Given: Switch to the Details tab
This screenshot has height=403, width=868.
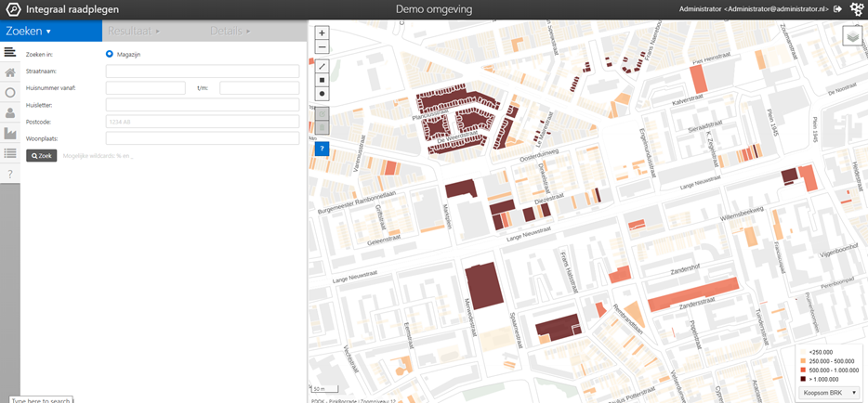Looking at the screenshot, I should pos(230,32).
